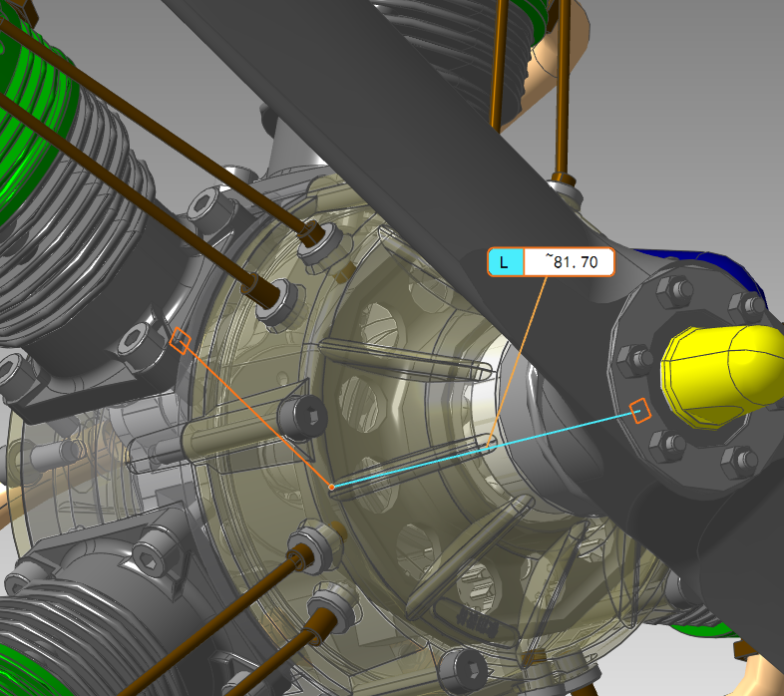Click the ~81.70 measurement value field

pos(569,262)
